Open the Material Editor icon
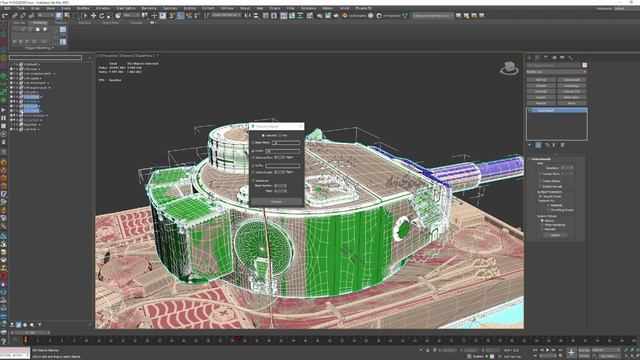 click(x=309, y=16)
